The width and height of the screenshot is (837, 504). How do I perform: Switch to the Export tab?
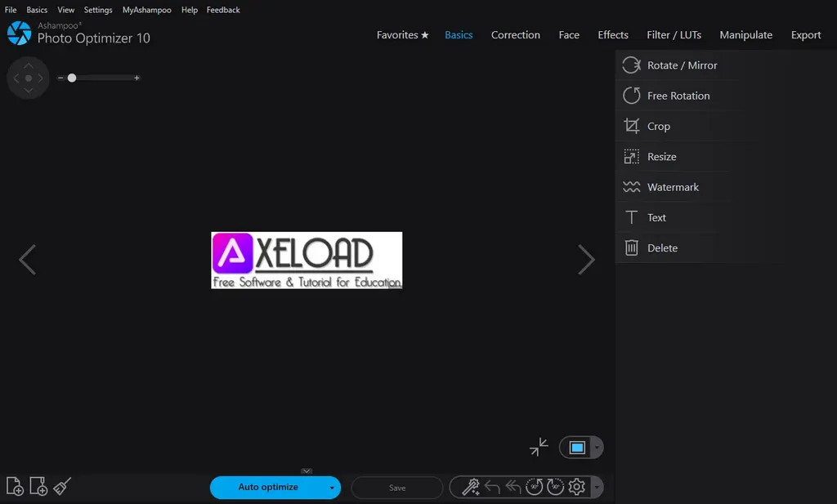coord(806,34)
